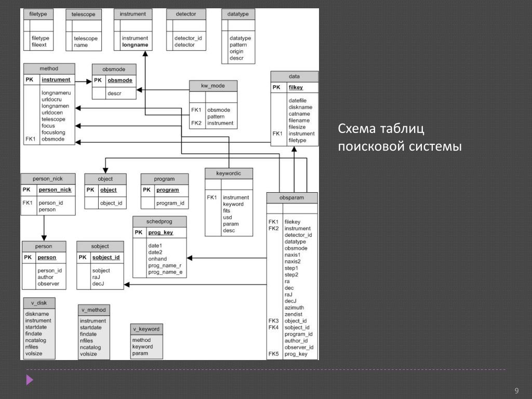Select the 'person' table header

coord(44,246)
